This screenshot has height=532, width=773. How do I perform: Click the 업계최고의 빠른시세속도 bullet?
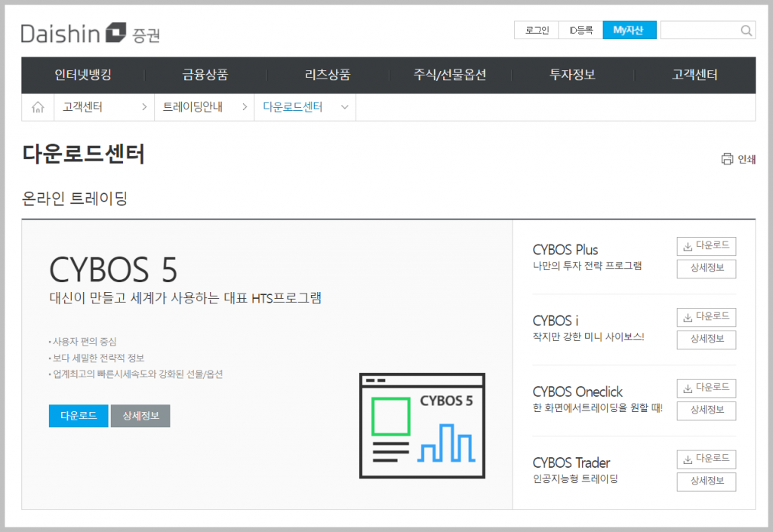click(136, 374)
